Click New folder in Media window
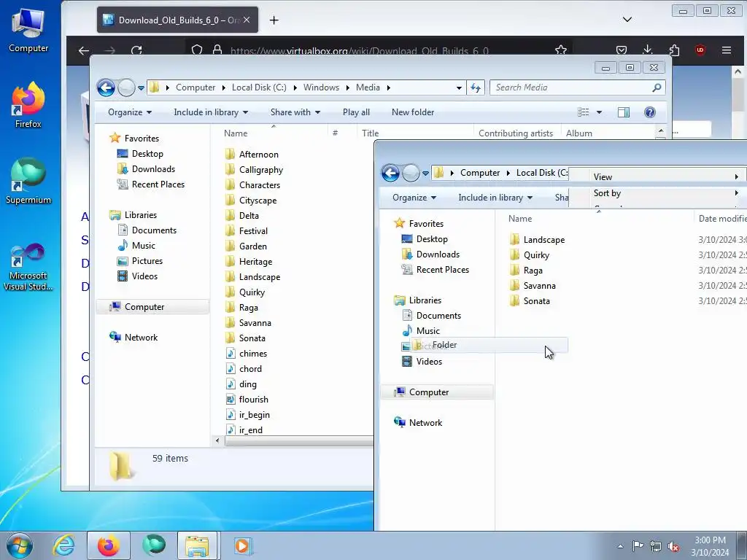Viewport: 747px width, 560px height. pos(413,112)
